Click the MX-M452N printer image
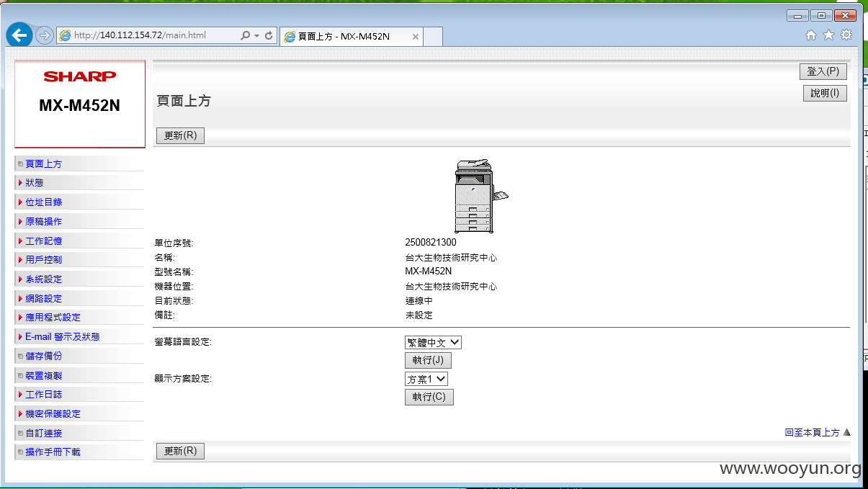Screen dimensions: 868x489 [x=481, y=196]
